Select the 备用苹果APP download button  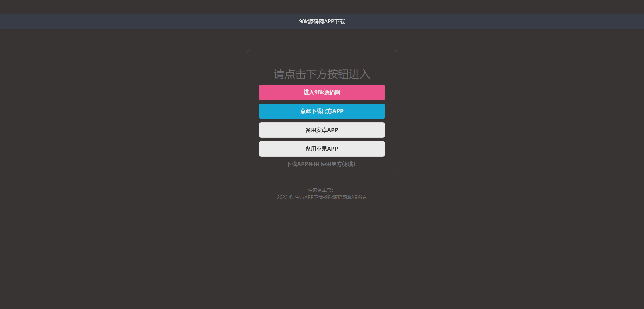[322, 149]
